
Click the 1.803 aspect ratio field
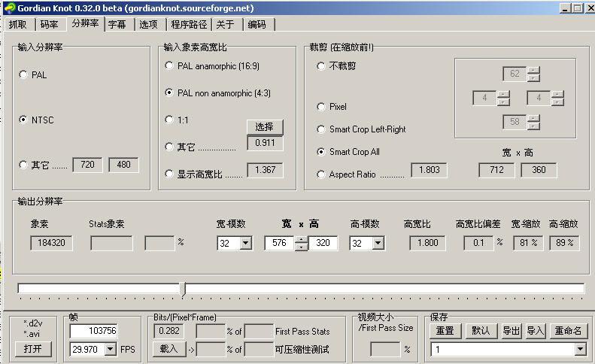point(430,170)
